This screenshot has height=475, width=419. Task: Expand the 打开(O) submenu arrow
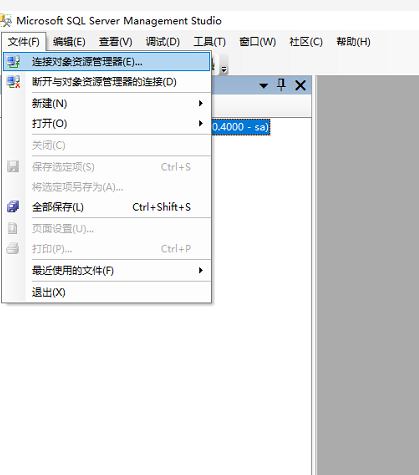tap(201, 123)
